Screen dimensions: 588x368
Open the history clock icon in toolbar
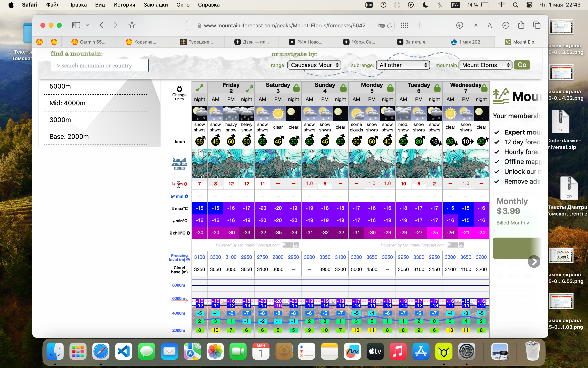coord(506,25)
